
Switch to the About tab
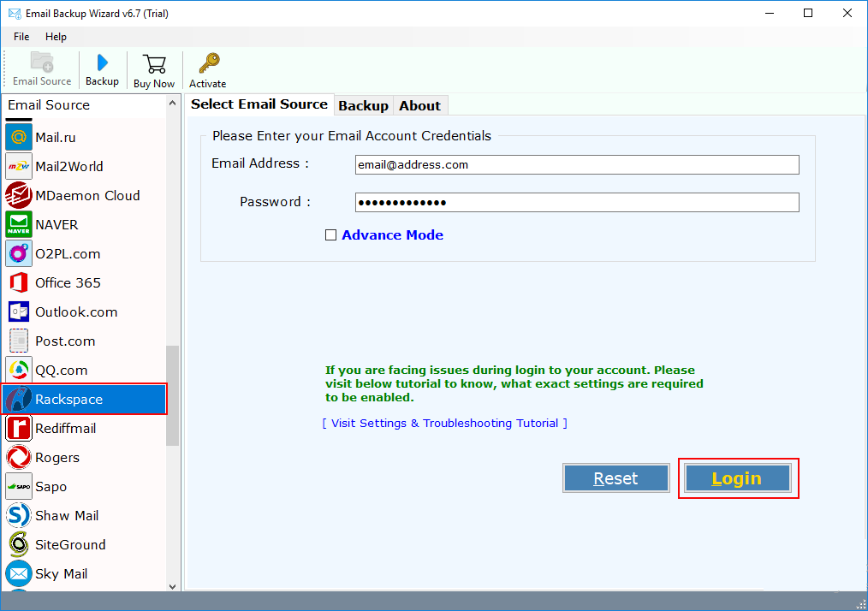420,106
